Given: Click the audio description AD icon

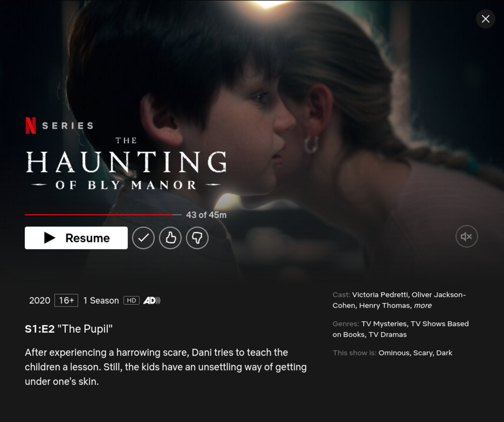Looking at the screenshot, I should [x=152, y=300].
